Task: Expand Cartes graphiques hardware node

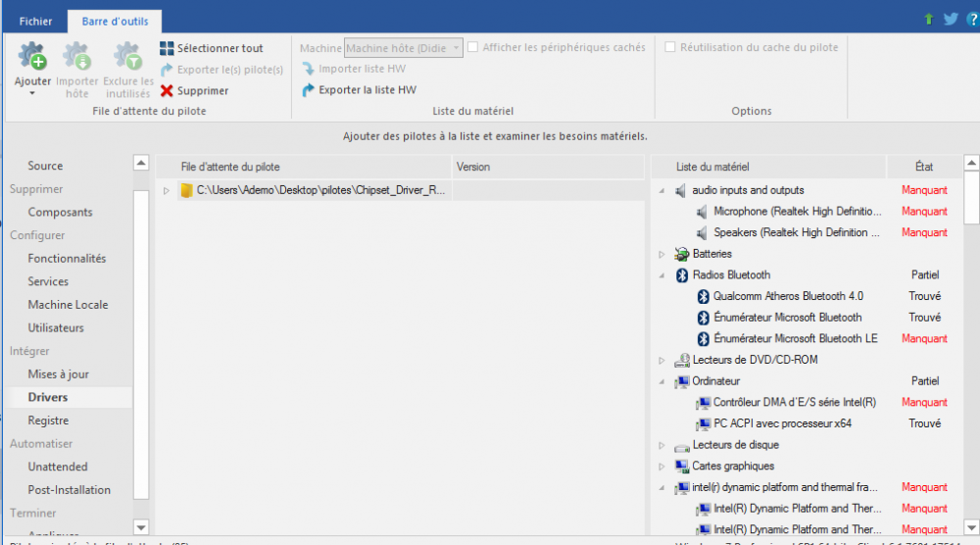Action: [662, 467]
